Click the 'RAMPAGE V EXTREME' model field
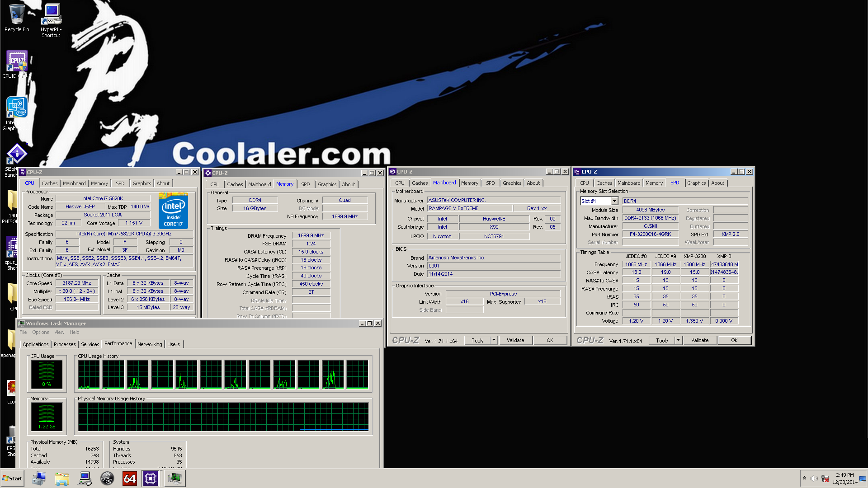This screenshot has height=488, width=868. [470, 208]
